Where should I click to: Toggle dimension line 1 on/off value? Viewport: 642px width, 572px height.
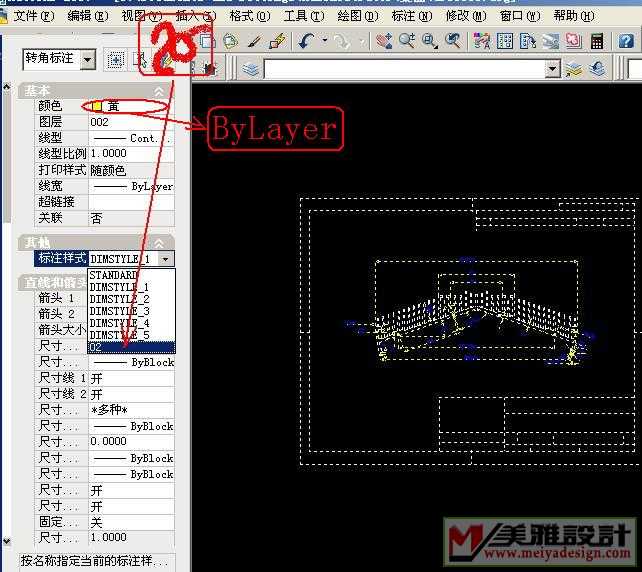(x=130, y=379)
